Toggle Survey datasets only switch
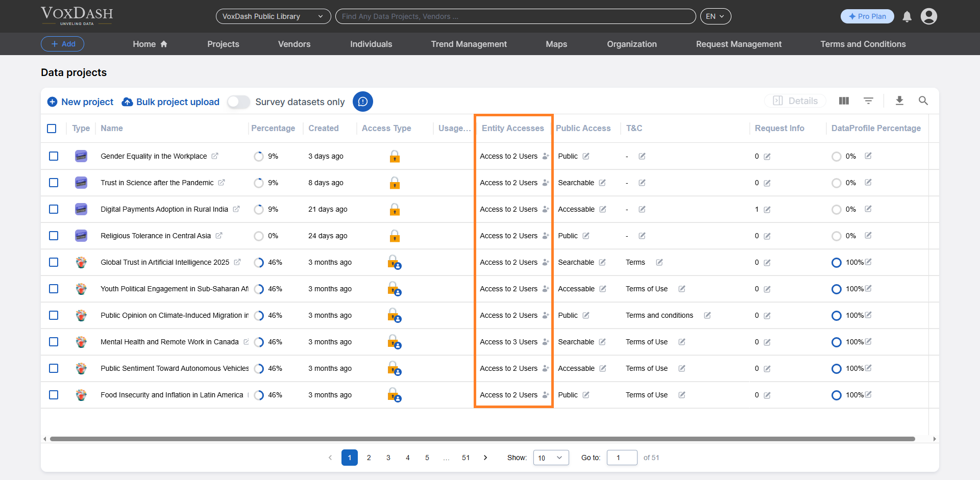Screen dimensions: 980x480 [x=238, y=102]
